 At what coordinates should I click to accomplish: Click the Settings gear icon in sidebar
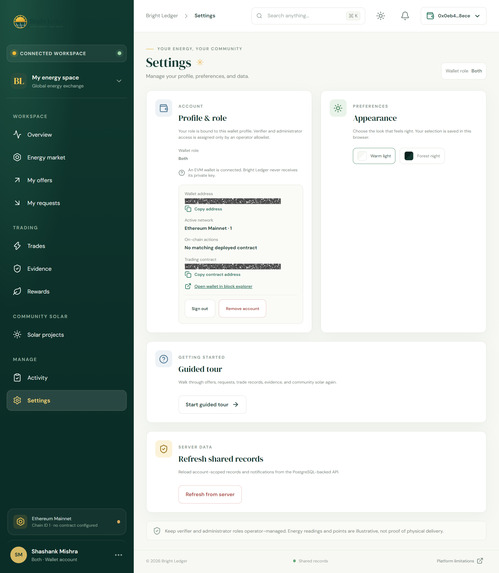[x=17, y=400]
